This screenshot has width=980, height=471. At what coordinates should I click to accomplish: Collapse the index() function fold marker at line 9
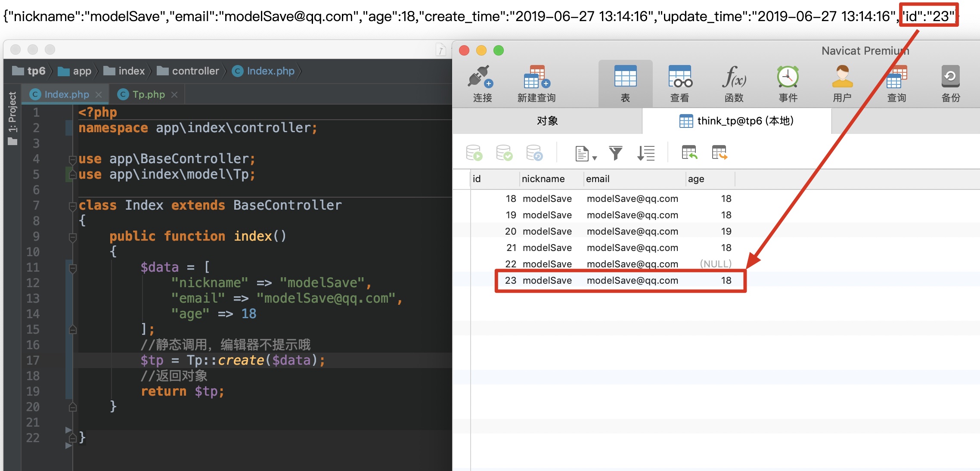tap(72, 237)
